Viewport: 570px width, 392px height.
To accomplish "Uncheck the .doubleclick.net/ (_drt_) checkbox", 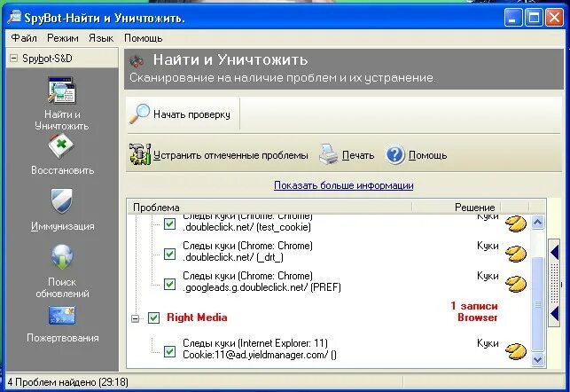I will pyautogui.click(x=170, y=254).
